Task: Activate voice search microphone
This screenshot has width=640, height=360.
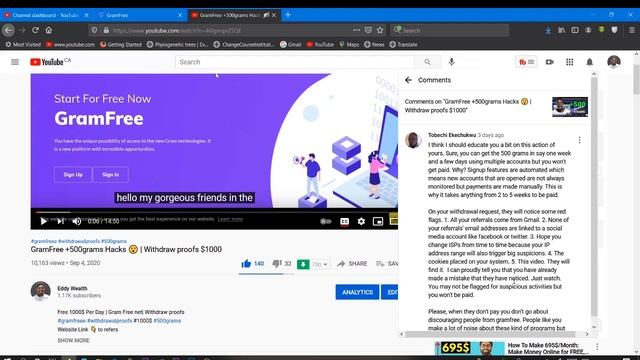Action: [451, 62]
